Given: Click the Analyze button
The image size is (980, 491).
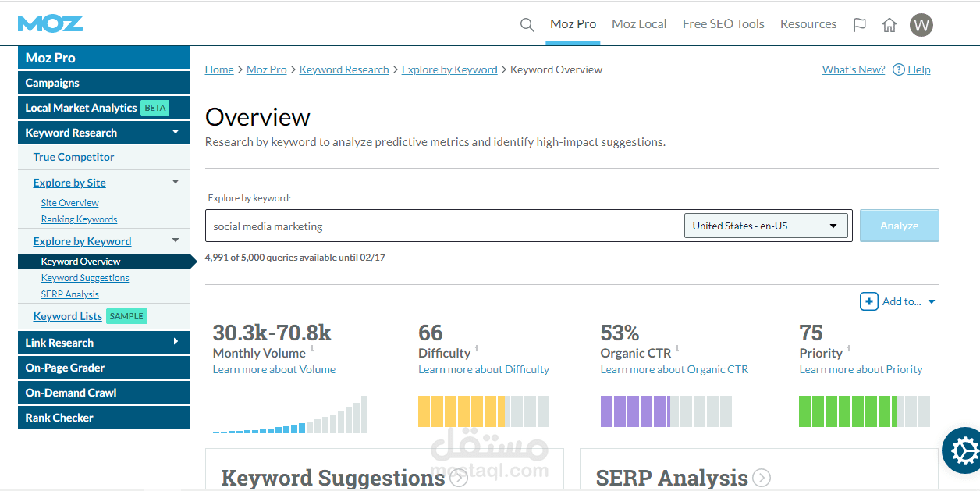Looking at the screenshot, I should click(x=899, y=226).
